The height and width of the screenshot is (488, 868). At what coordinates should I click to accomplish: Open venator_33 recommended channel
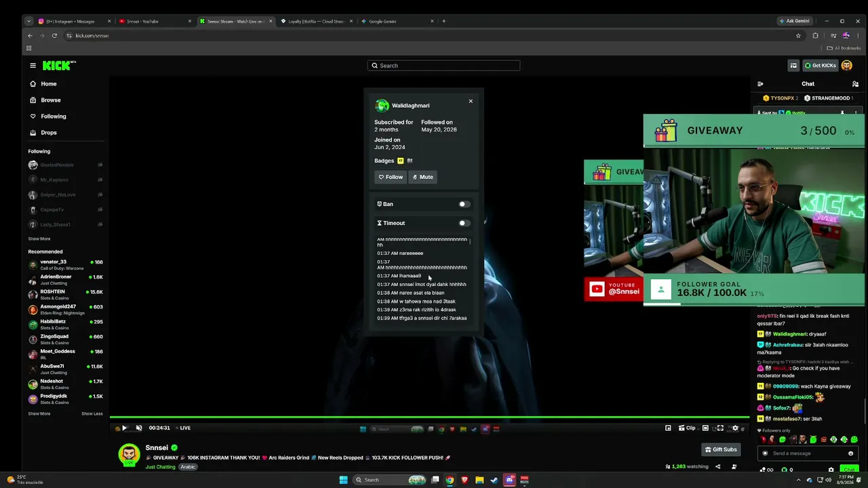66,265
